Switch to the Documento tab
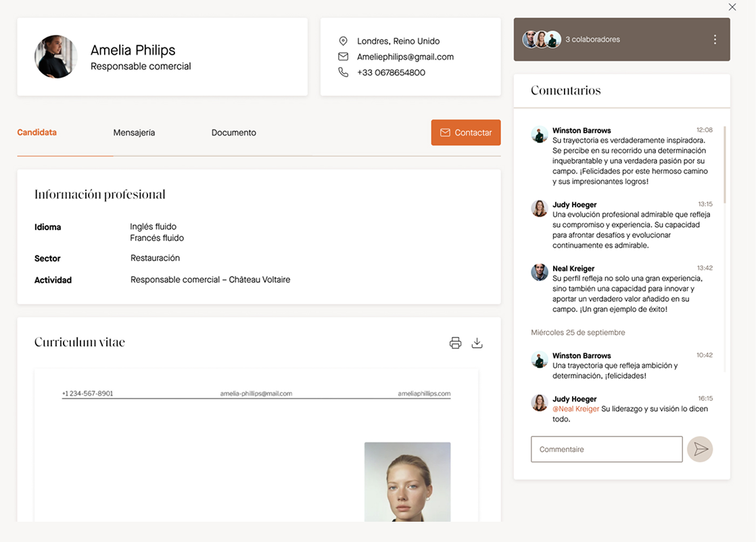The width and height of the screenshot is (756, 542). 233,133
